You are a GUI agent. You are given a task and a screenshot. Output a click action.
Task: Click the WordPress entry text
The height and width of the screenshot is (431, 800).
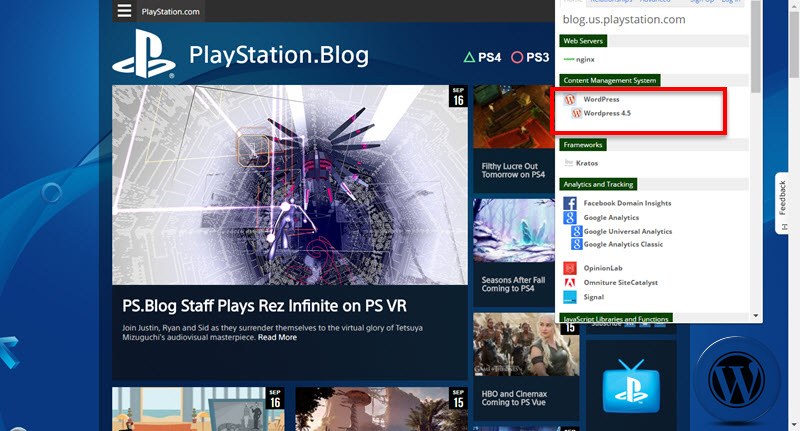(601, 99)
